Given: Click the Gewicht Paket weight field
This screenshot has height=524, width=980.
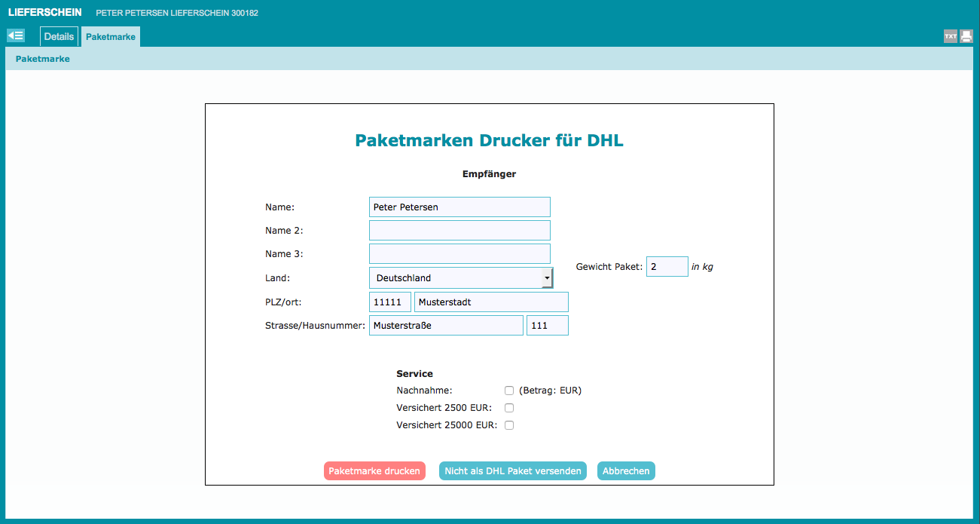Looking at the screenshot, I should tap(667, 267).
